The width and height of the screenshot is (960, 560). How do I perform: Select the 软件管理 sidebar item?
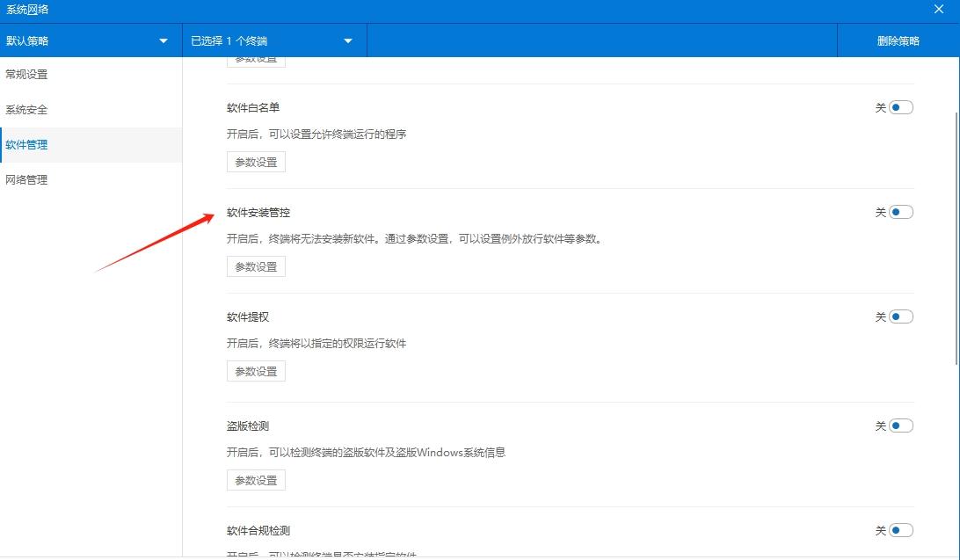(91, 144)
